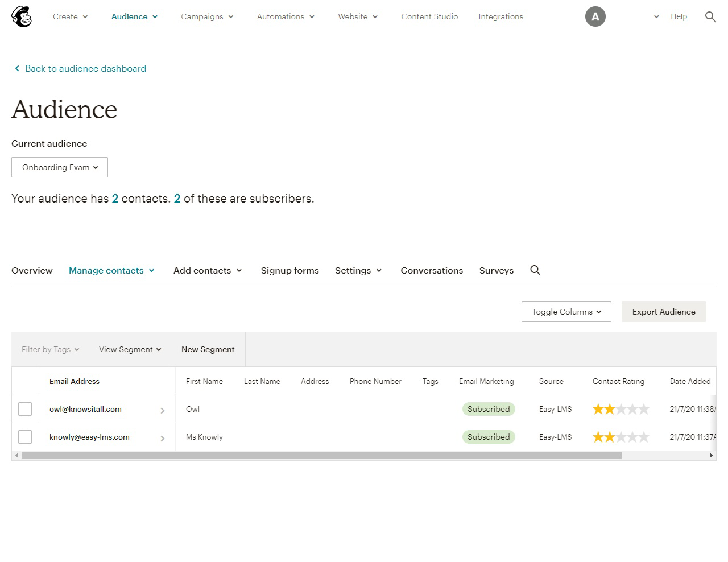Screen dimensions: 728x562
Task: Click the Tags column header
Action: (x=431, y=381)
